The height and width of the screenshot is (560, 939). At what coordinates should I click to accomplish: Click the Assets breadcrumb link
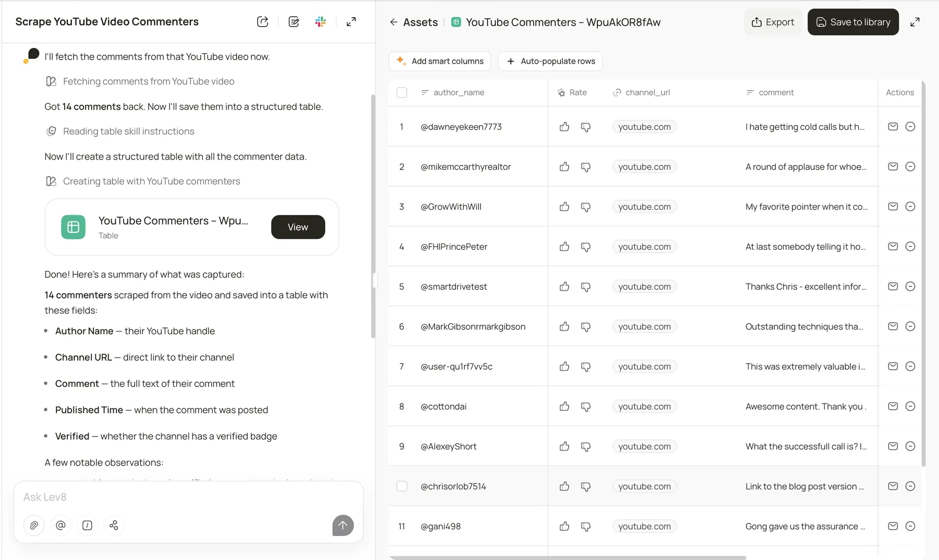(x=420, y=22)
